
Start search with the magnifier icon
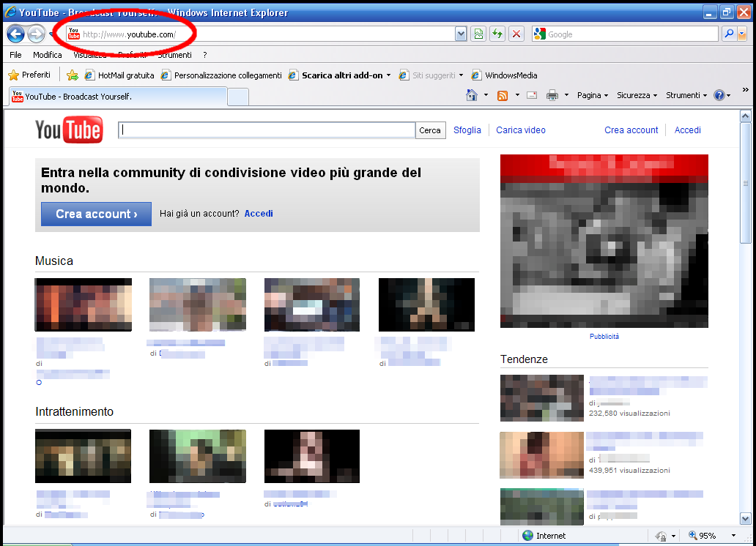(x=729, y=34)
